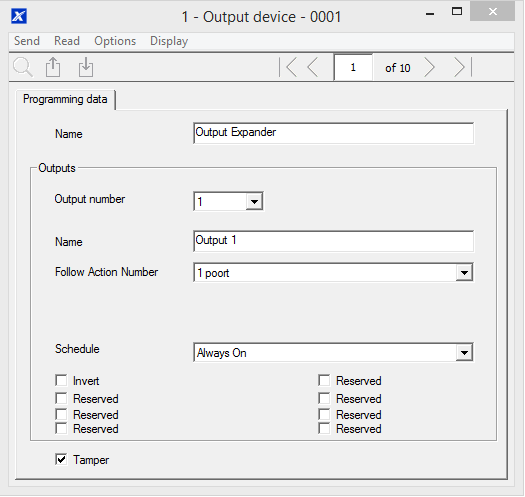Click the download read-from-panel icon

(x=86, y=67)
